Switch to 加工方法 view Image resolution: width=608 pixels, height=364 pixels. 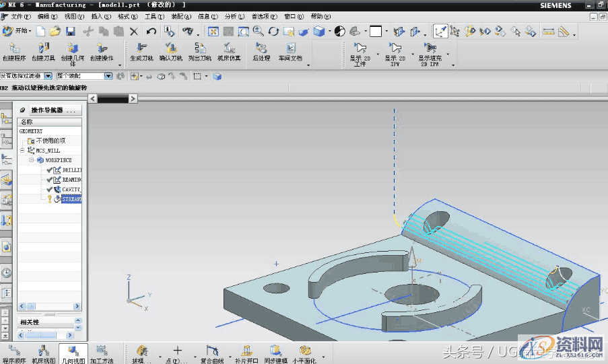(102, 354)
